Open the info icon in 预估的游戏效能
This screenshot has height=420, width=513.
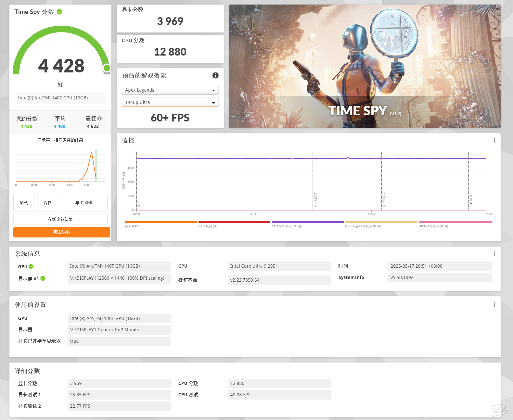[x=215, y=75]
